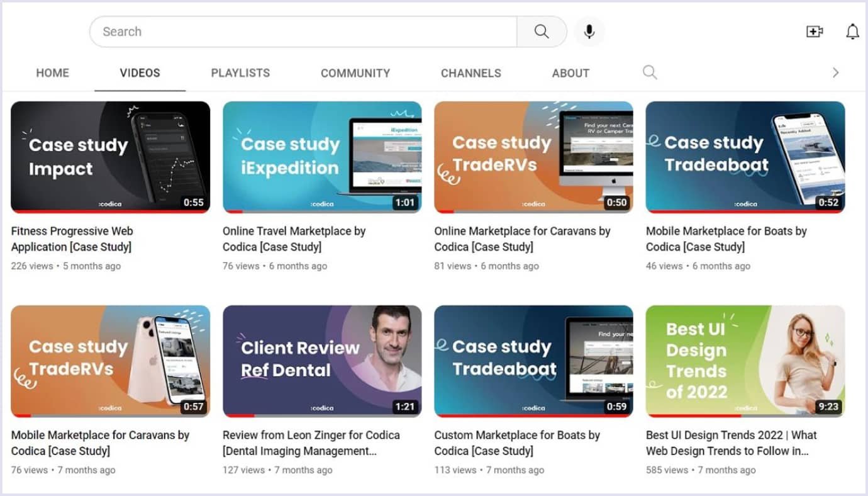Search this channel using the small magnifier
Image resolution: width=868 pixels, height=496 pixels.
pos(650,72)
